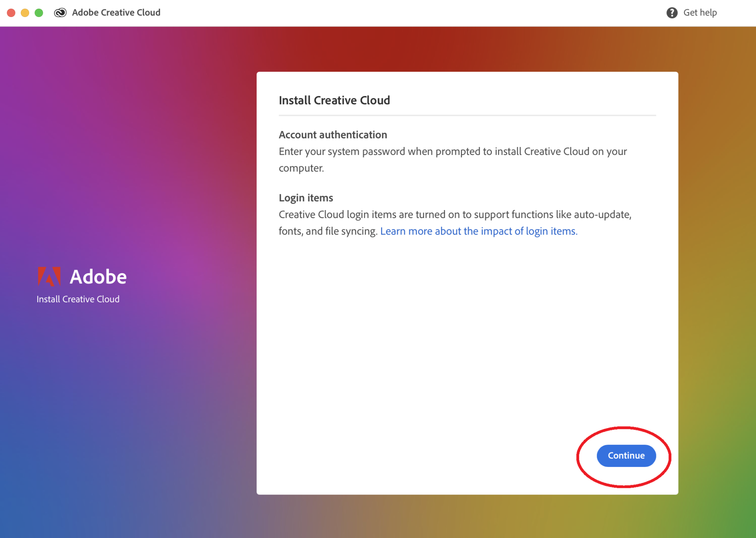The height and width of the screenshot is (538, 756).
Task: Click the blue Continue button
Action: coord(626,456)
